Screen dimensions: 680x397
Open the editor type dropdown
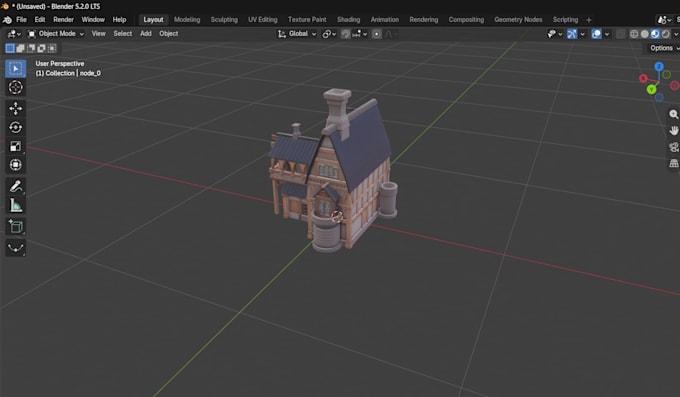pos(14,34)
